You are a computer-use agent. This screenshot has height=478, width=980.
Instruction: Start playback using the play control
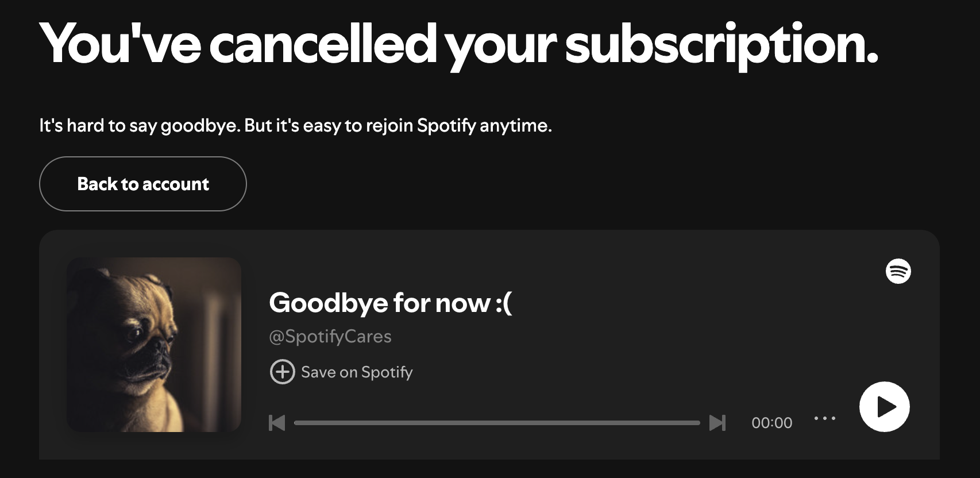click(883, 406)
